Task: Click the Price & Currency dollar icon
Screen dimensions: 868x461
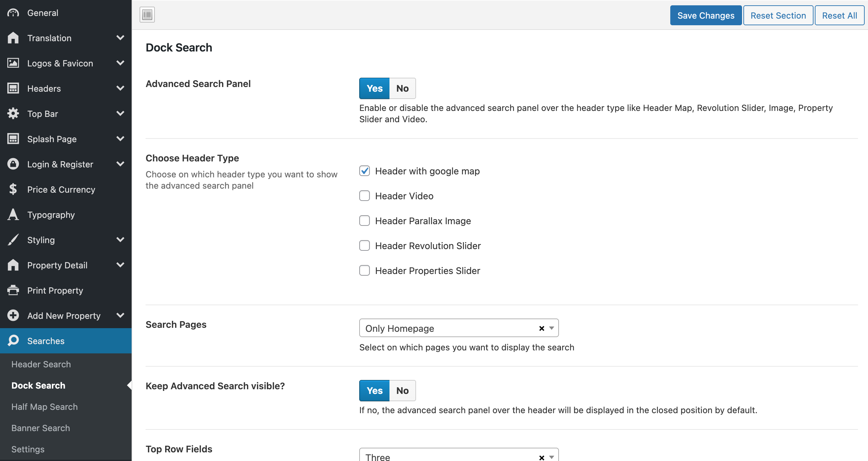Action: 13,189
